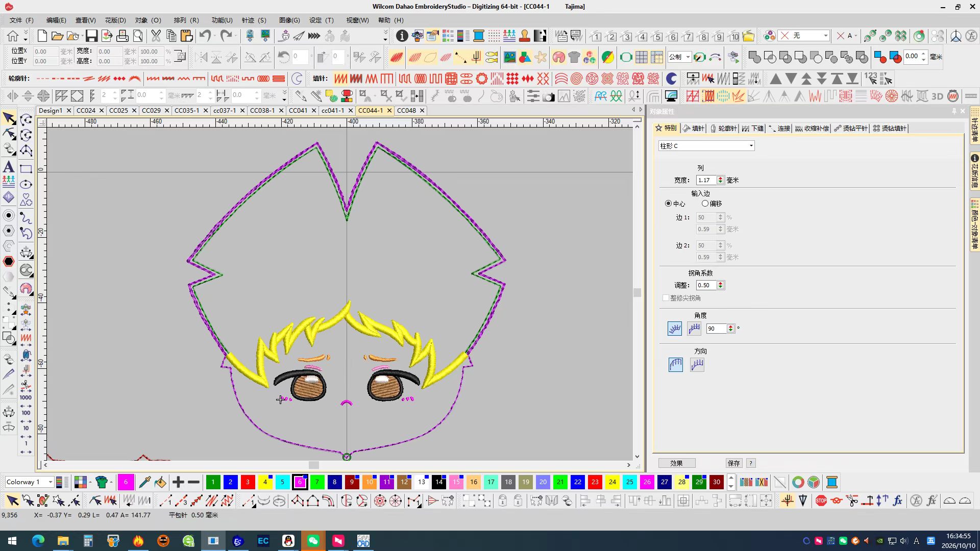This screenshot has width=980, height=551.
Task: Open the 花版信息 side panel tab
Action: coord(974,171)
